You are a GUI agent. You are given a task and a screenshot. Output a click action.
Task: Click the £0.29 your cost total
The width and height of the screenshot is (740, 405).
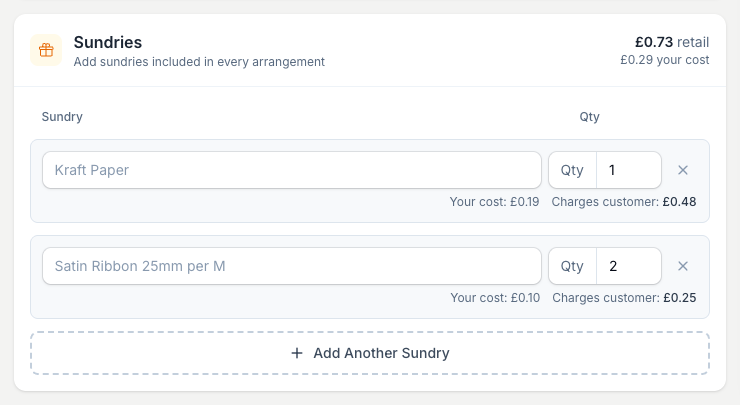click(664, 60)
